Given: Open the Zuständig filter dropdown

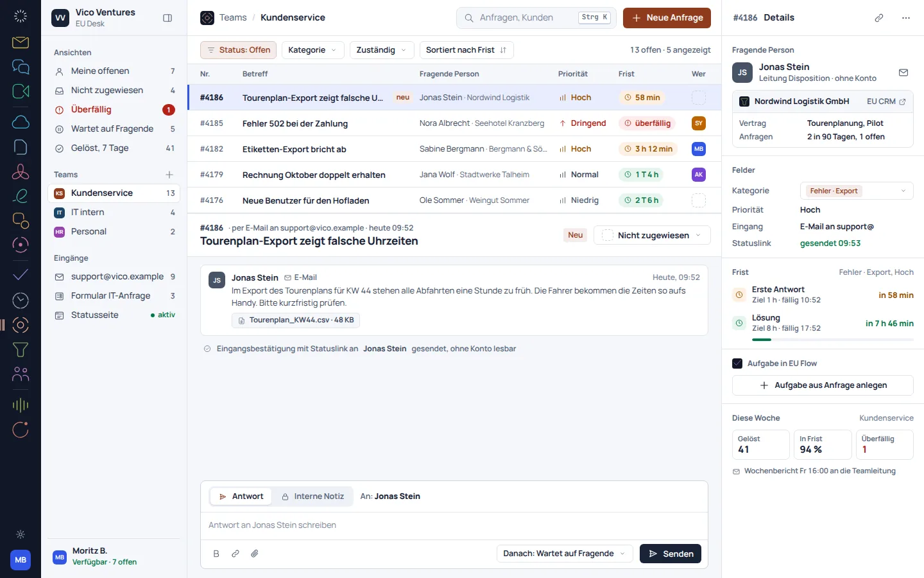Looking at the screenshot, I should (x=382, y=50).
